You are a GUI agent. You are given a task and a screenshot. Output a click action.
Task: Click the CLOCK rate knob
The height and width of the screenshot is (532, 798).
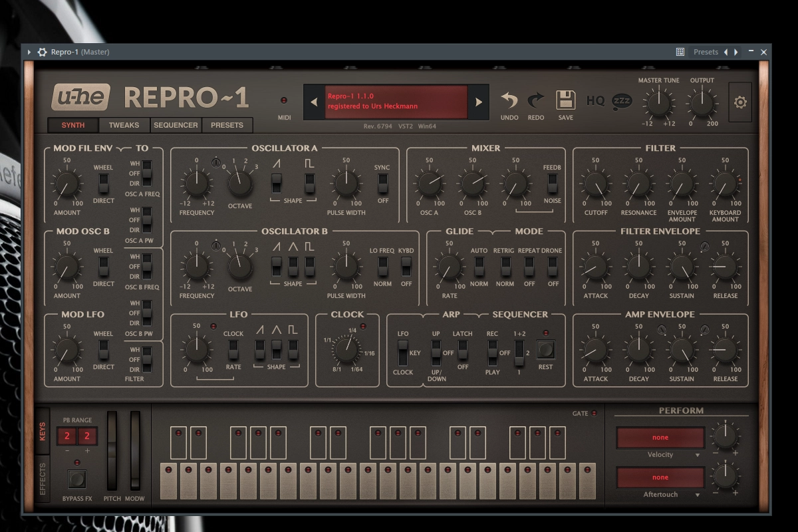(346, 349)
